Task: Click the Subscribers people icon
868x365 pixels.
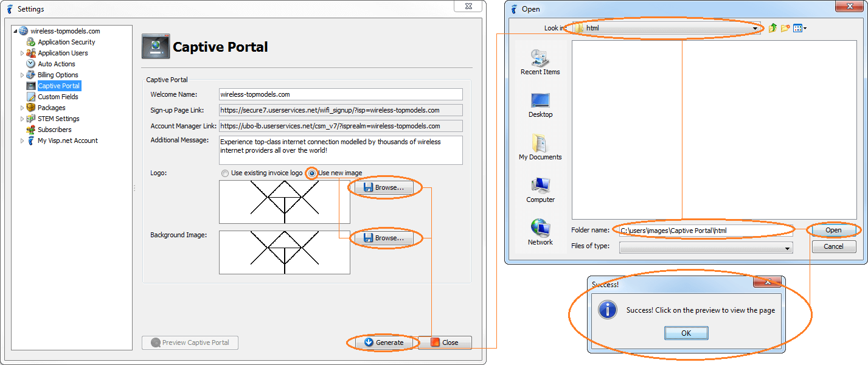Action: pyautogui.click(x=31, y=130)
